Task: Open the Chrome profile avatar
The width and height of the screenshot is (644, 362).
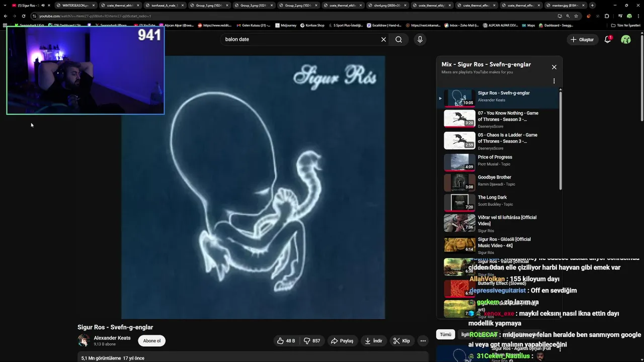Action: tap(629, 16)
